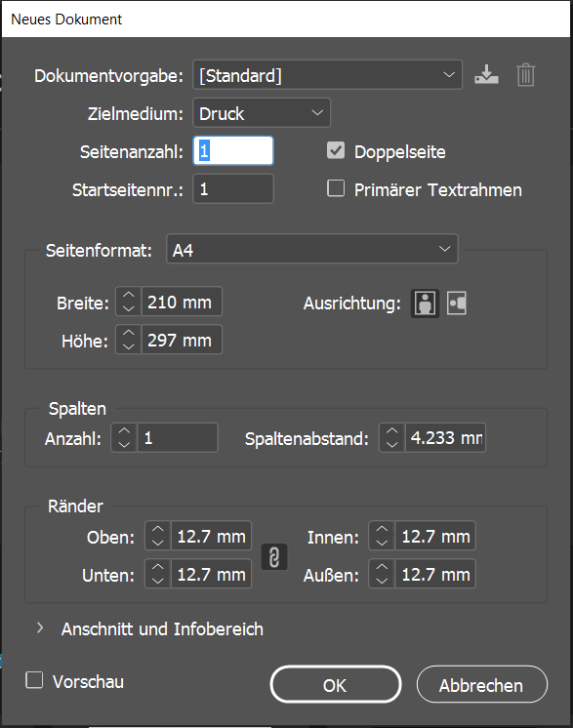This screenshot has width=573, height=728.
Task: Toggle the margin link chain icon
Action: coord(274,556)
